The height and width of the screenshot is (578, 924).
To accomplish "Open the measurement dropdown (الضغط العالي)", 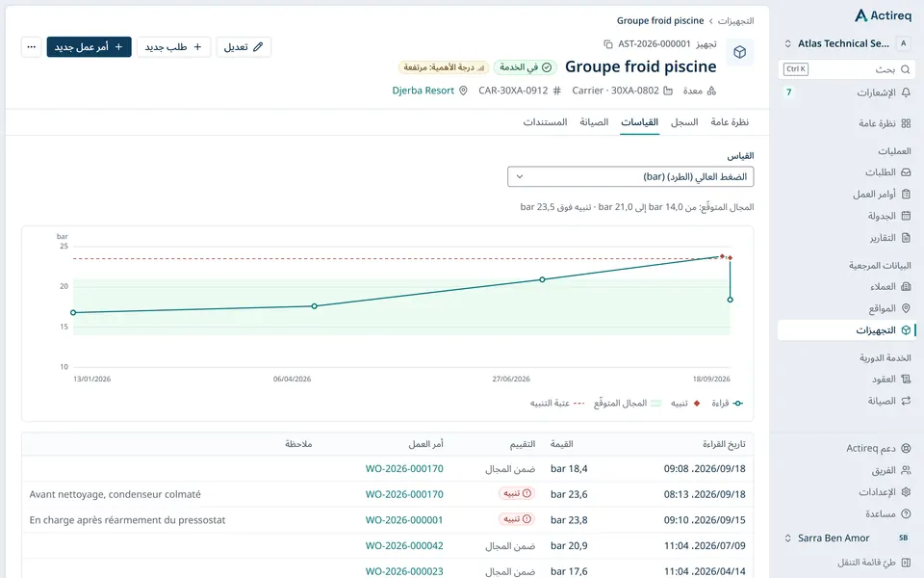I will pyautogui.click(x=630, y=176).
